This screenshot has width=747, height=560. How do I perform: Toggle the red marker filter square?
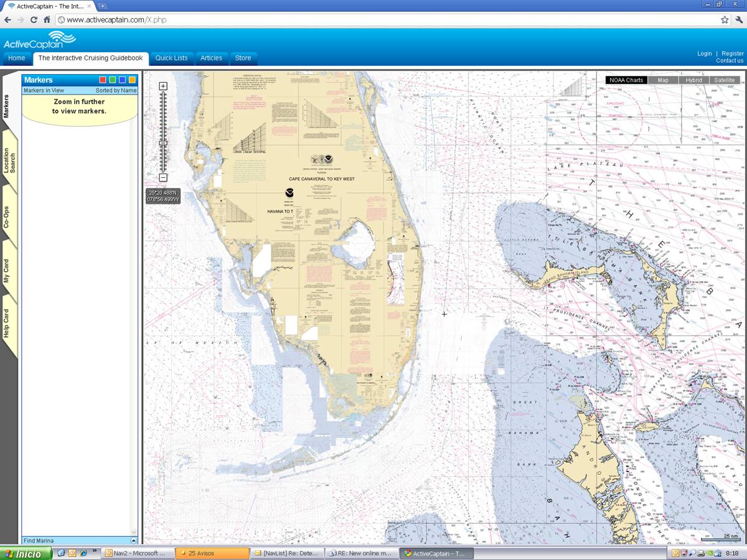pyautogui.click(x=103, y=80)
